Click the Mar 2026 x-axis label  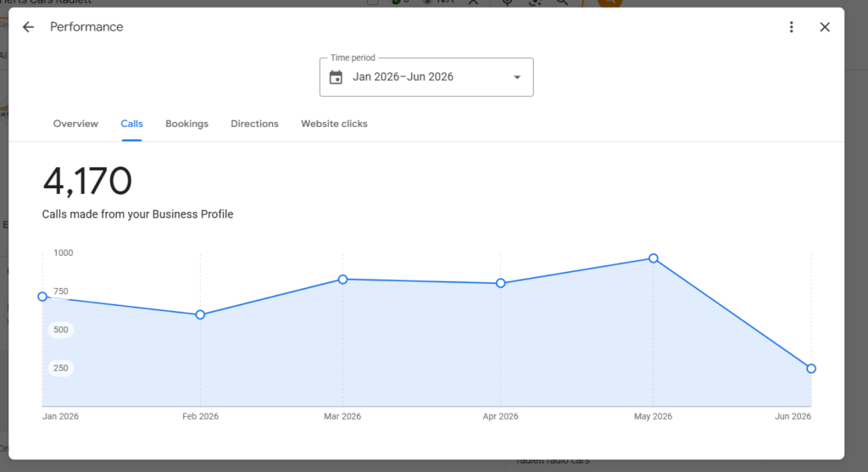tap(342, 416)
